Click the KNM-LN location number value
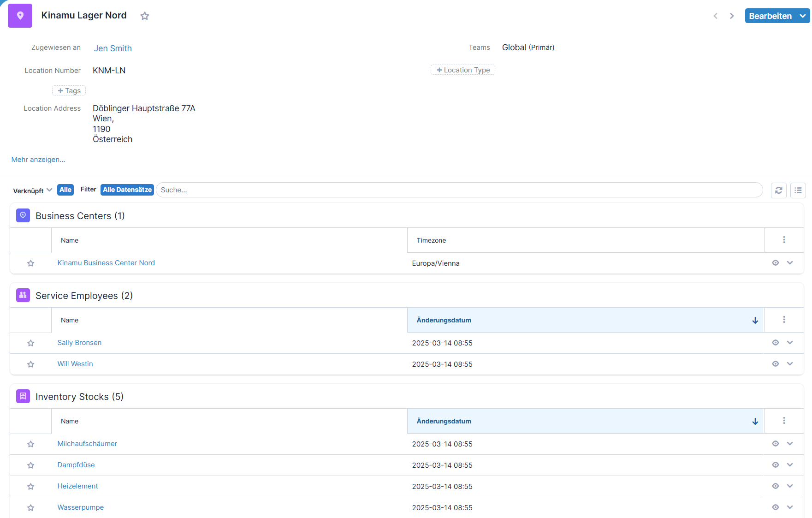812x518 pixels. pos(109,71)
